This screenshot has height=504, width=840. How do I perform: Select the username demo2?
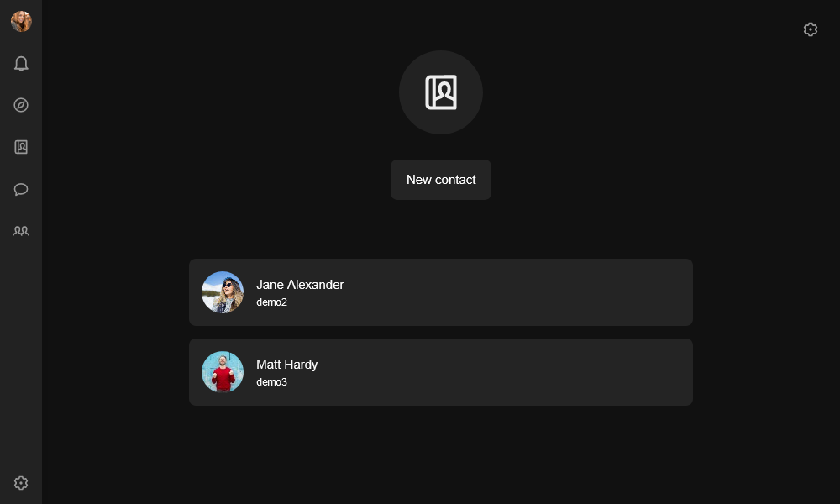[x=271, y=302]
